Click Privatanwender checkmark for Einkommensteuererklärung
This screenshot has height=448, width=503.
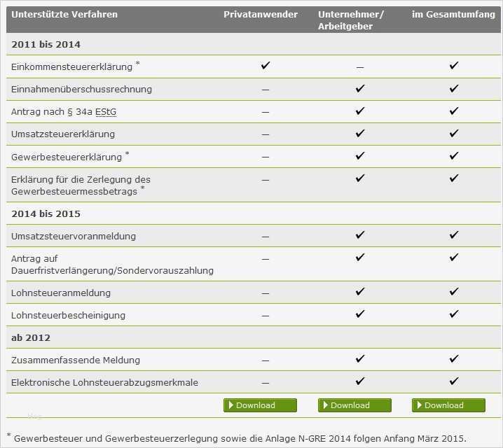tap(266, 66)
